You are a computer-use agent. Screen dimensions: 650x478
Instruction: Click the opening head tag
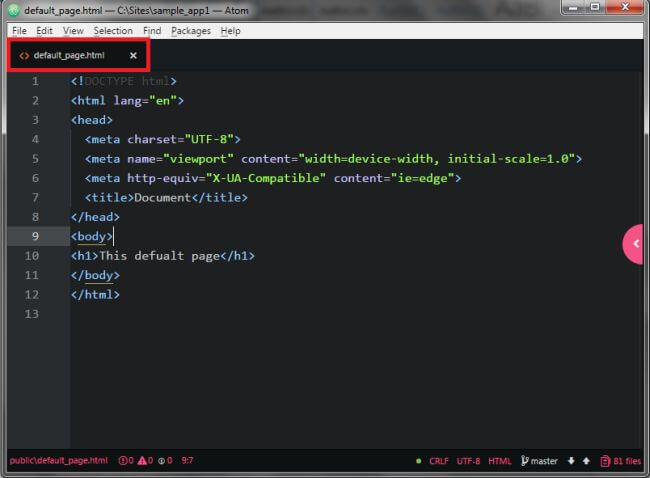[92, 120]
